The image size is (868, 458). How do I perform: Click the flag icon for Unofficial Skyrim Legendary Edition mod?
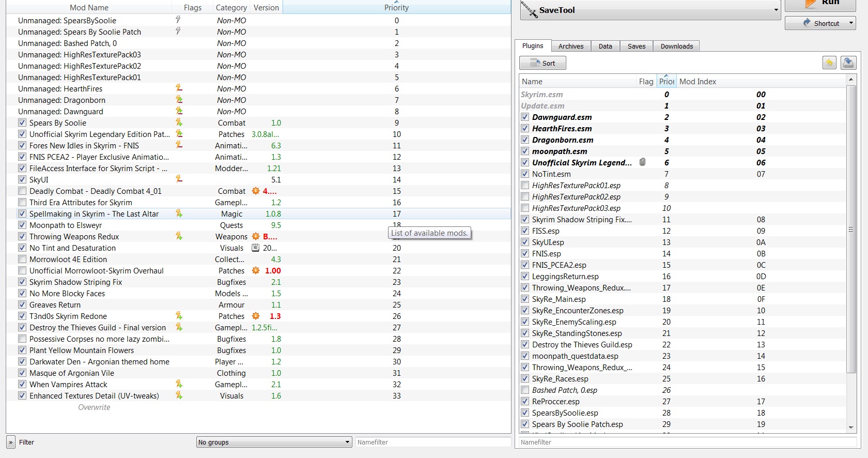click(179, 134)
